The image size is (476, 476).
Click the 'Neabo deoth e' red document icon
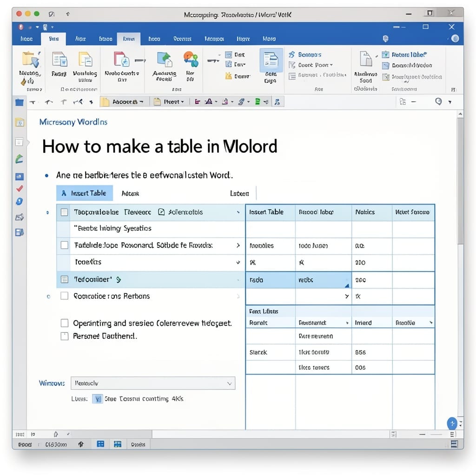(121, 59)
